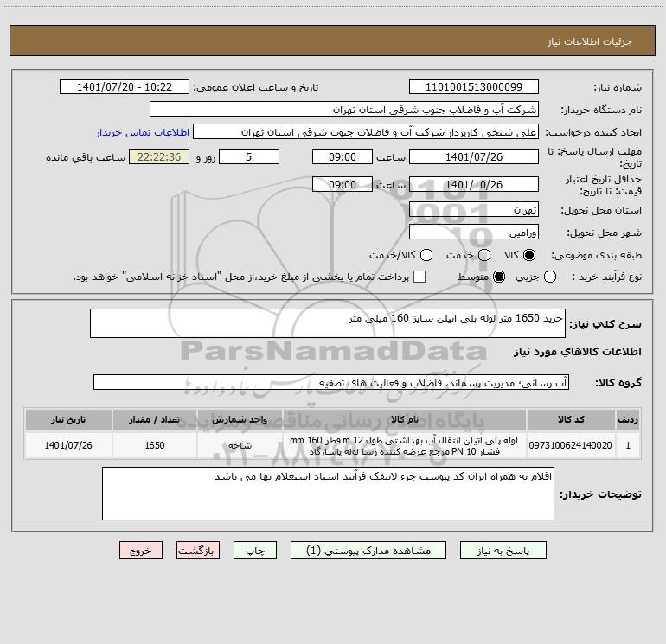
Task: Click the کد کالا column header
Action: click(571, 420)
